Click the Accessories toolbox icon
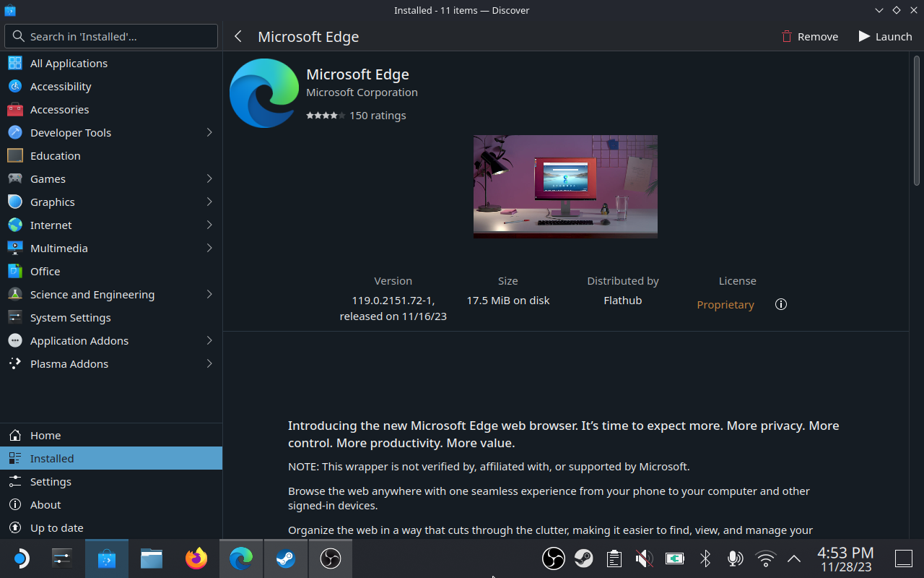 pos(15,109)
